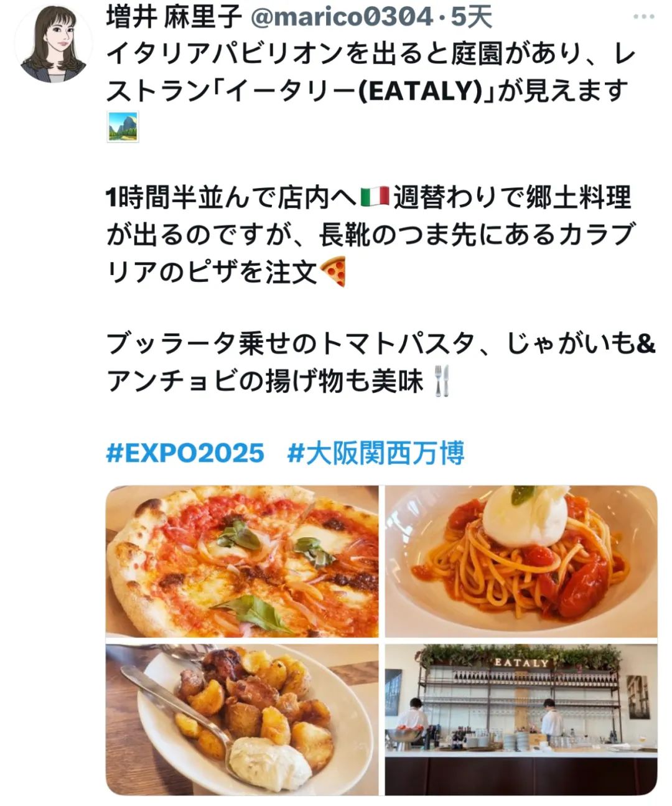View the burrata tomato pasta photo
Screen dimensions: 672x806
[521, 561]
